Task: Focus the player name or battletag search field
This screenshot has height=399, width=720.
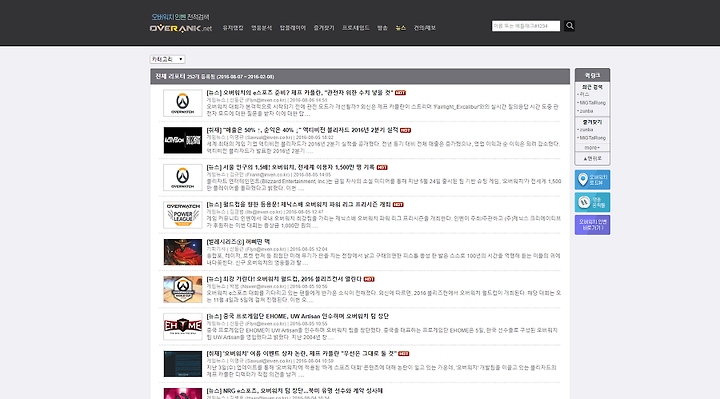Action: coord(526,26)
